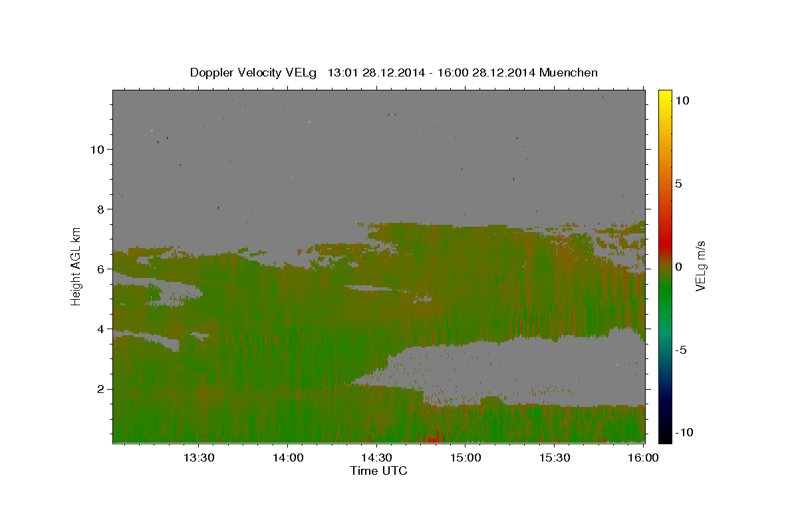Click 'Muenchen' in the plot title
Screen dimensions: 798x532
pyautogui.click(x=569, y=72)
